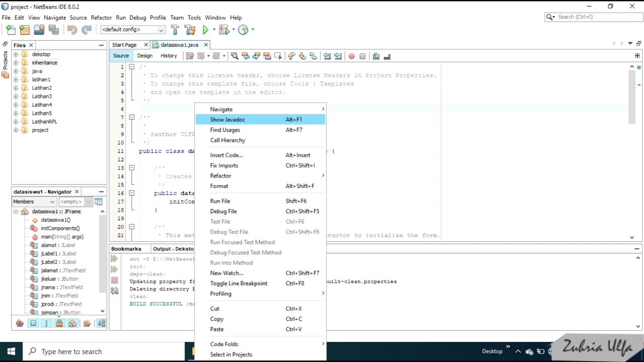Open the History view button
The image size is (644, 362).
(x=169, y=56)
